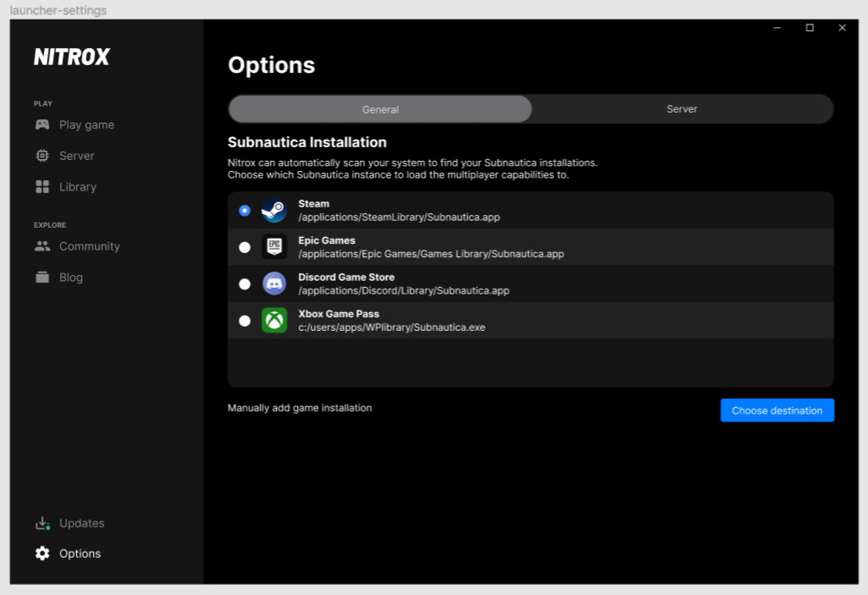Click the Choose destination button
868x595 pixels.
point(777,410)
